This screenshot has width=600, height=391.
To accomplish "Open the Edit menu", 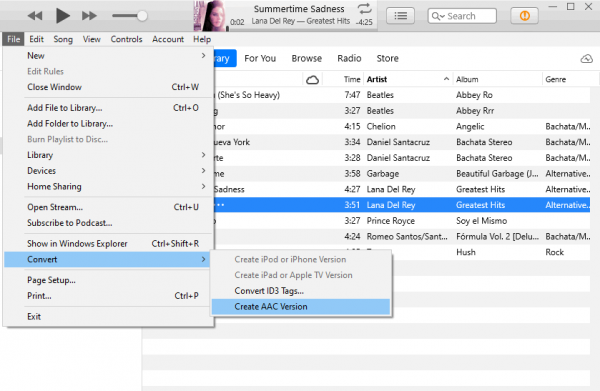I will click(36, 39).
